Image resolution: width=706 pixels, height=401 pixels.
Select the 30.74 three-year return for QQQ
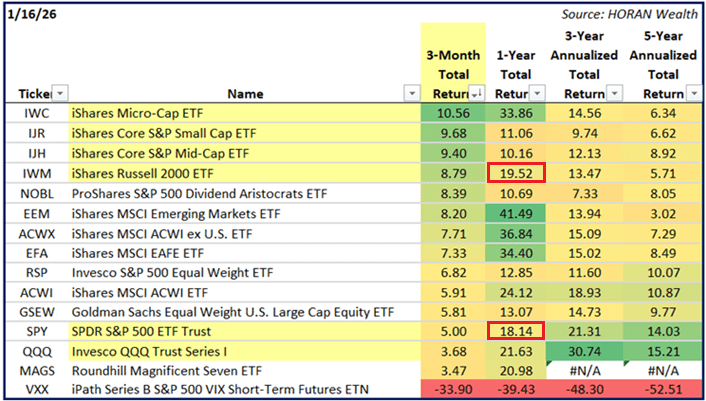584,351
